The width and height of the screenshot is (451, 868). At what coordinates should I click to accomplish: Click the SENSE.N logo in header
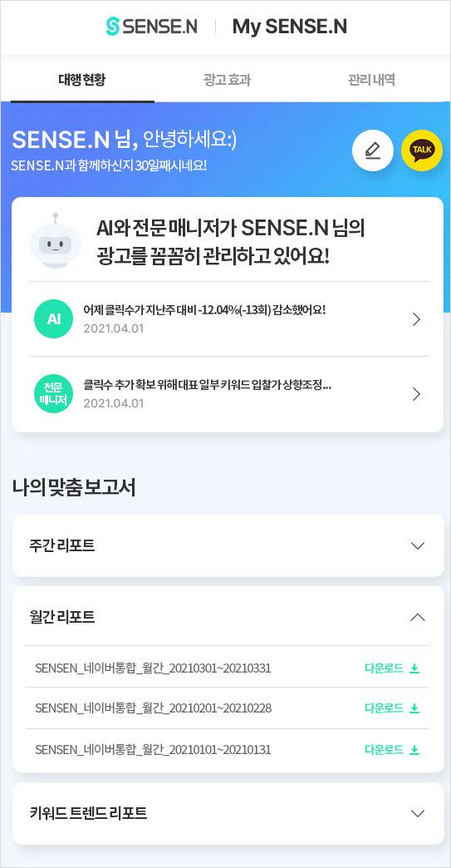tap(151, 27)
